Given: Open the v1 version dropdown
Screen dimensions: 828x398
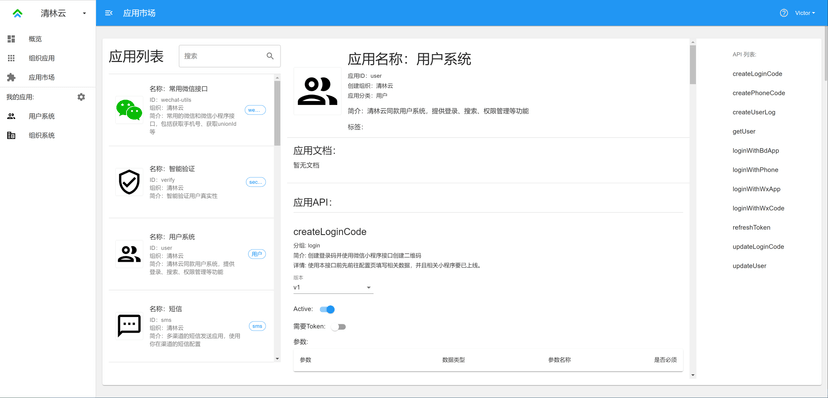Looking at the screenshot, I should coord(333,287).
